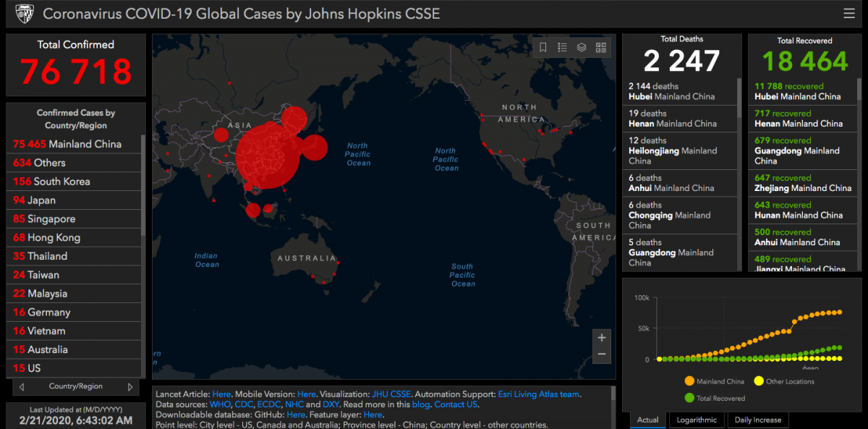Click 6 deaths Anhui entry
The height and width of the screenshot is (429, 868).
[x=680, y=183]
